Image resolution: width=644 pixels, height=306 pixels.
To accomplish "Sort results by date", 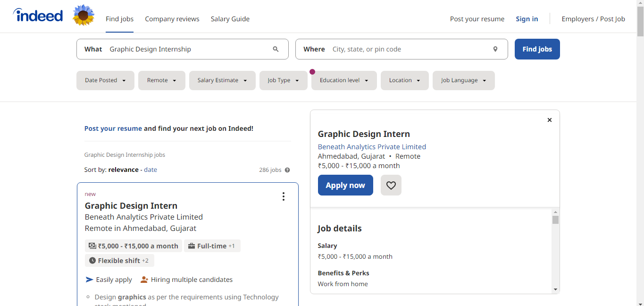I will pos(151,170).
